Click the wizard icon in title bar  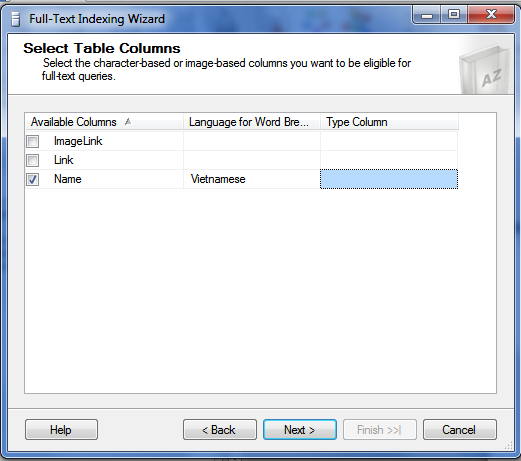coord(15,19)
